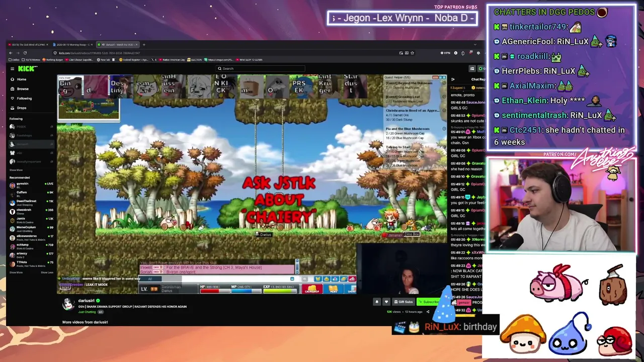Open arteezy channel in Recommended

(x=31, y=255)
